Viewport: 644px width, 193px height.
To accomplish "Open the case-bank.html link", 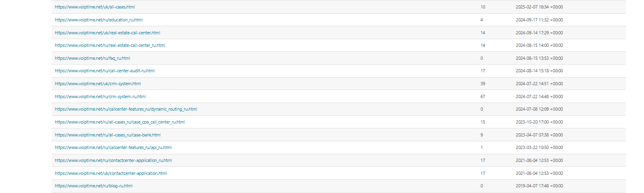I will 108,135.
